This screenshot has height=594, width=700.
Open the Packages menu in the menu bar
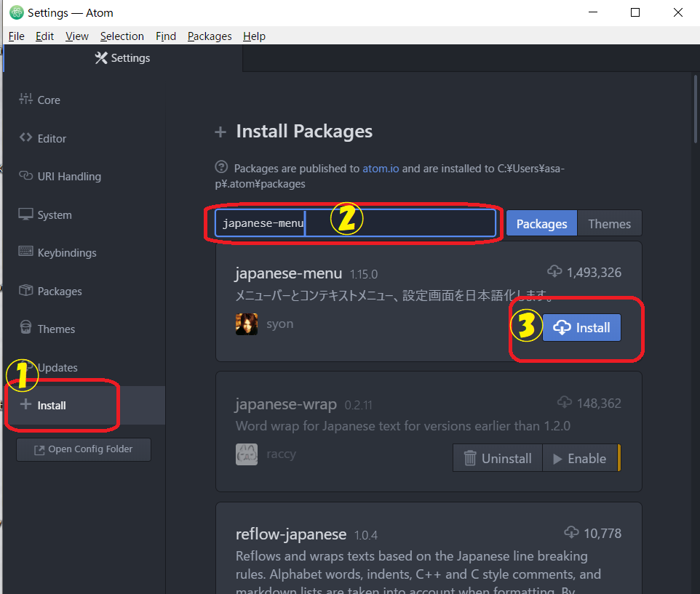[210, 36]
